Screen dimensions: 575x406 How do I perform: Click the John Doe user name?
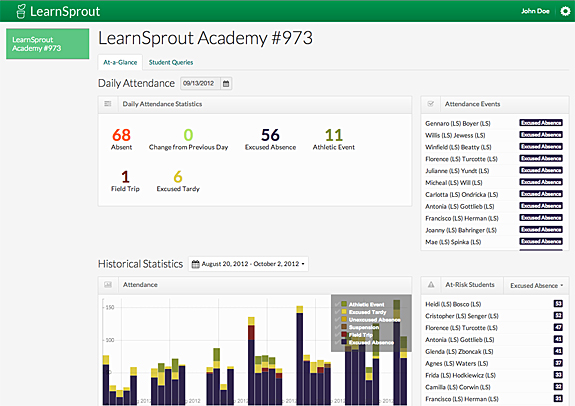point(535,11)
